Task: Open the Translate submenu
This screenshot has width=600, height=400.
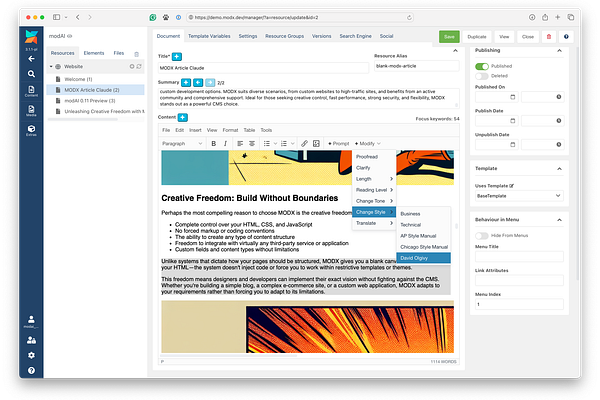Action: point(374,223)
